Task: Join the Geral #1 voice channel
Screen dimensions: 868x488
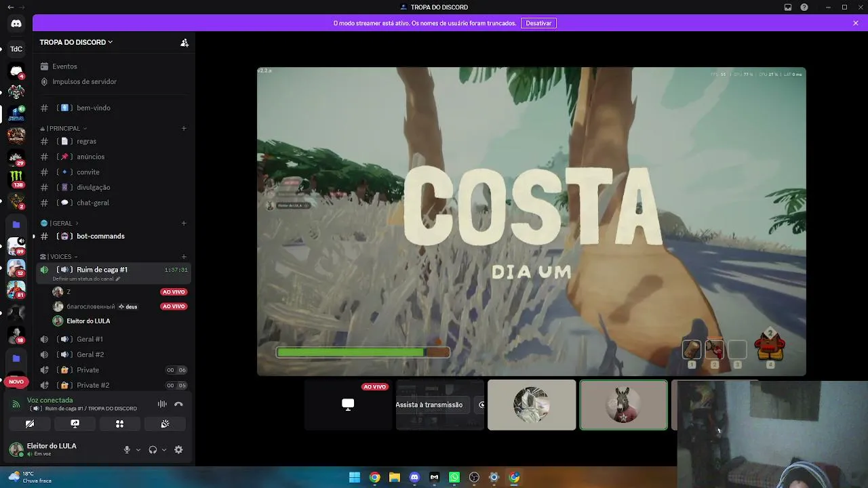Action: [x=113, y=339]
